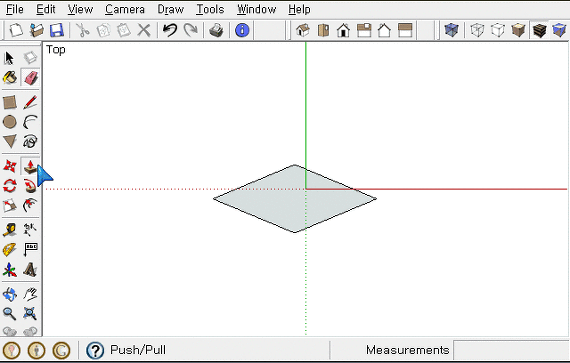Enable Monochrome face style
The image size is (570, 363).
559,30
